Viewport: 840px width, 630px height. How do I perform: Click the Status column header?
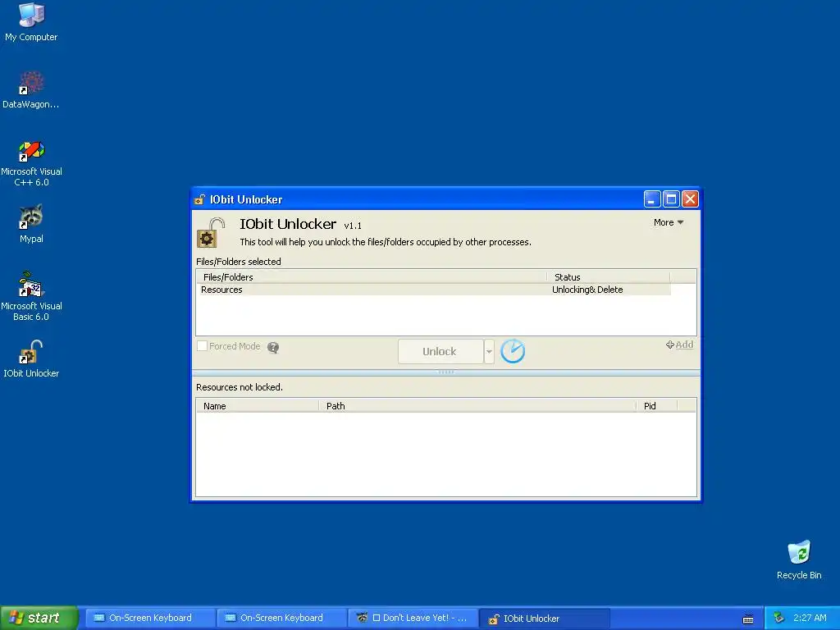point(609,277)
